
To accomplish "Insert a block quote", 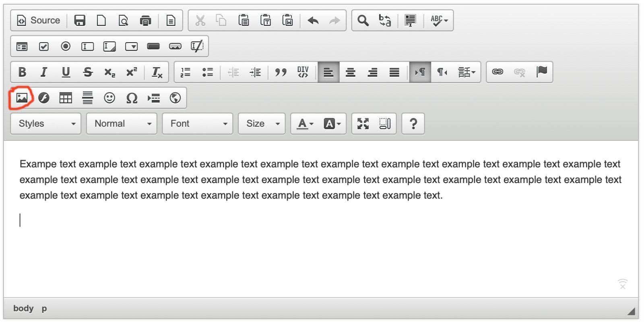I will (x=281, y=72).
